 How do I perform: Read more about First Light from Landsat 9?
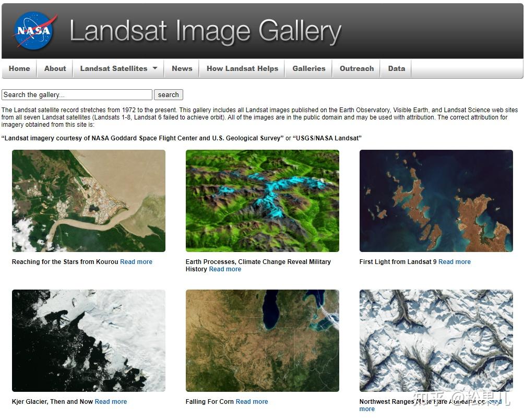point(454,261)
